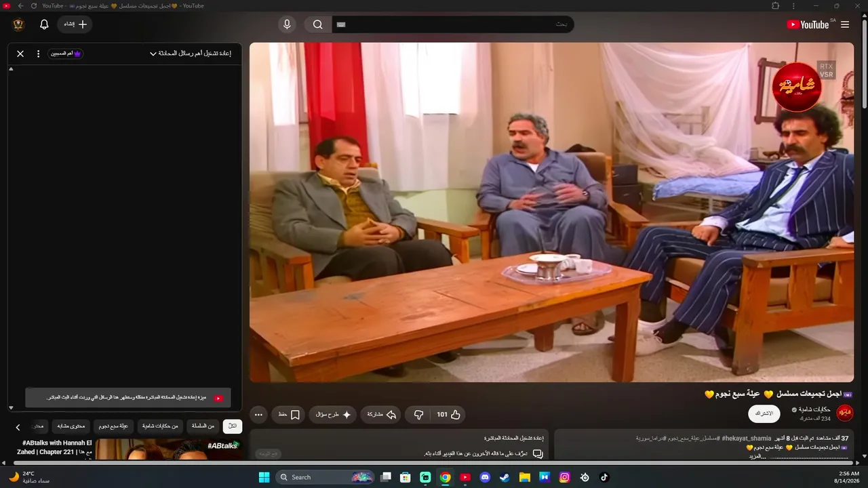The image size is (868, 488).
Task: Share the video (مشاركة)
Action: pyautogui.click(x=381, y=414)
